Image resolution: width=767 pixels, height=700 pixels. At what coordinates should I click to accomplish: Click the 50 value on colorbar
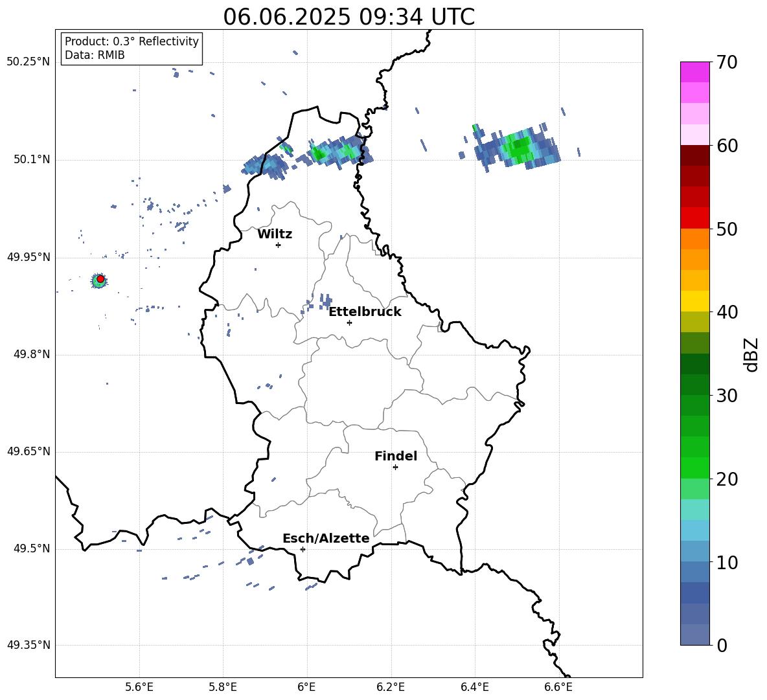click(x=727, y=229)
